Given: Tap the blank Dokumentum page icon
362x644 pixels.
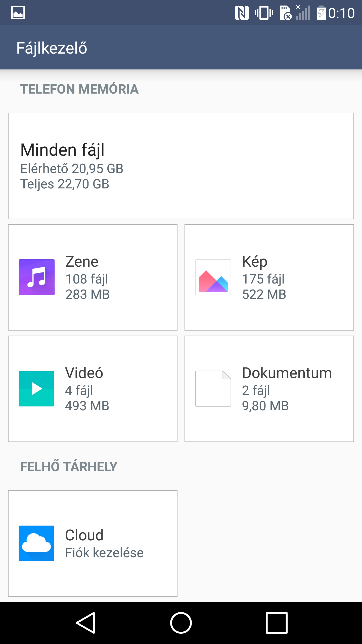Looking at the screenshot, I should (213, 388).
